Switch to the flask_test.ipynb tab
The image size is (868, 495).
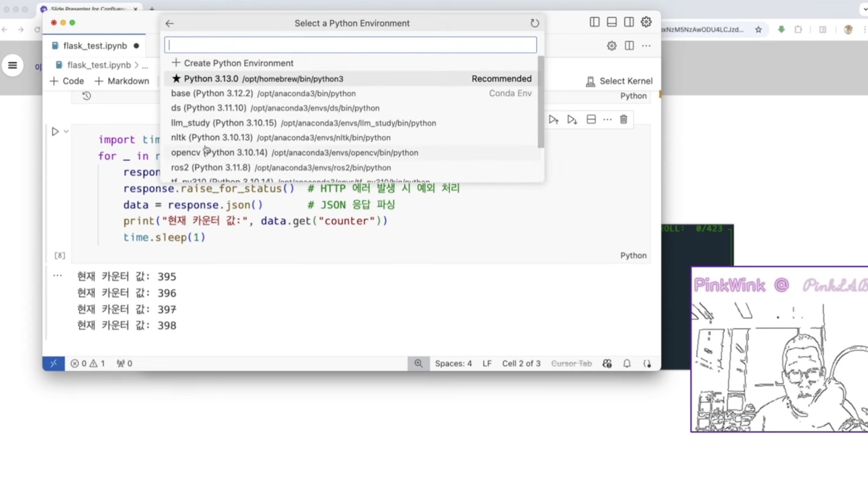tap(95, 46)
